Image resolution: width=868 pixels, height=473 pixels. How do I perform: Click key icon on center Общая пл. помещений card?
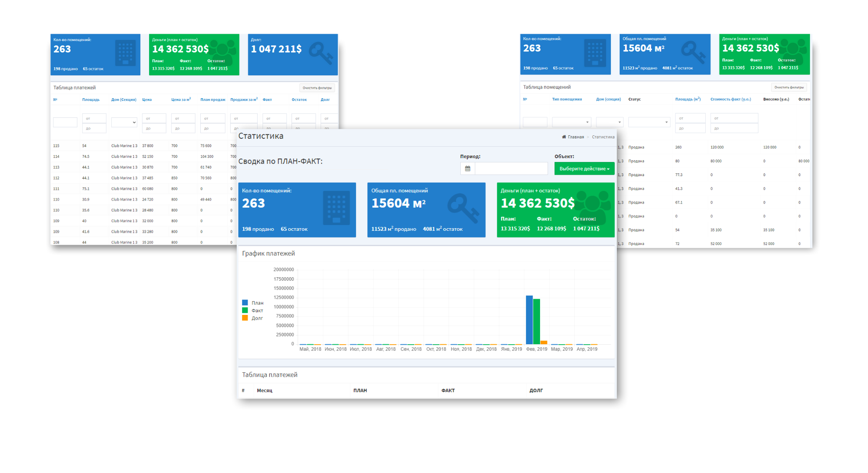(463, 208)
